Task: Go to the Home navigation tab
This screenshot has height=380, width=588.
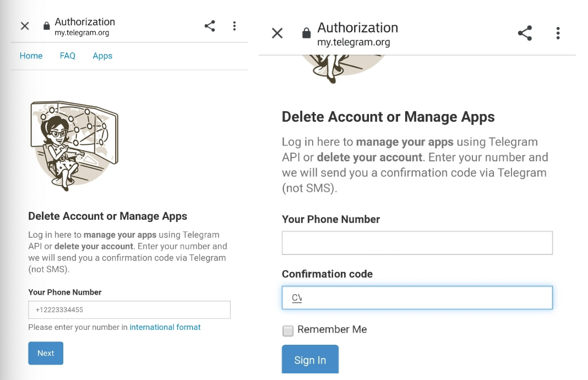Action: [31, 56]
